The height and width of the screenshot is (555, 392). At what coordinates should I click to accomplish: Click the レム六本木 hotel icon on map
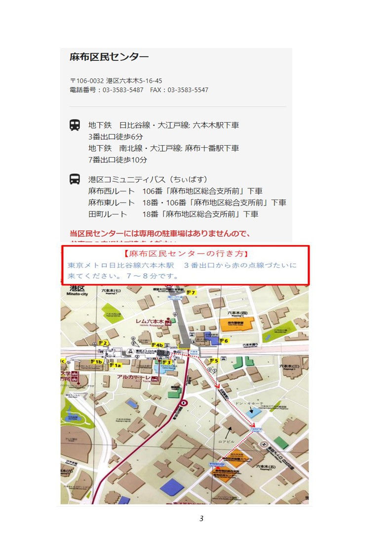(169, 322)
